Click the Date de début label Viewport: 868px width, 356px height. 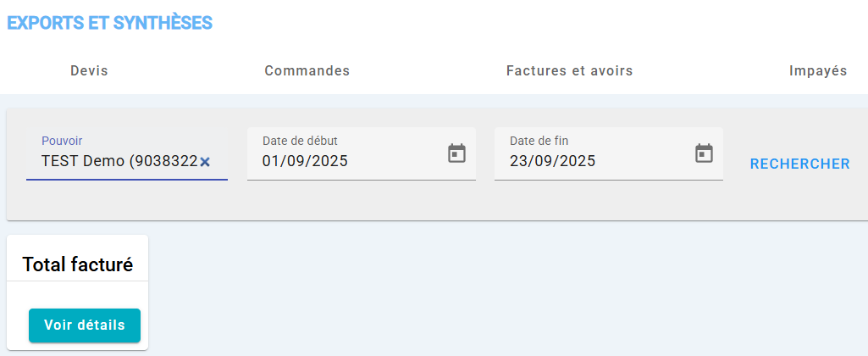[x=300, y=141]
